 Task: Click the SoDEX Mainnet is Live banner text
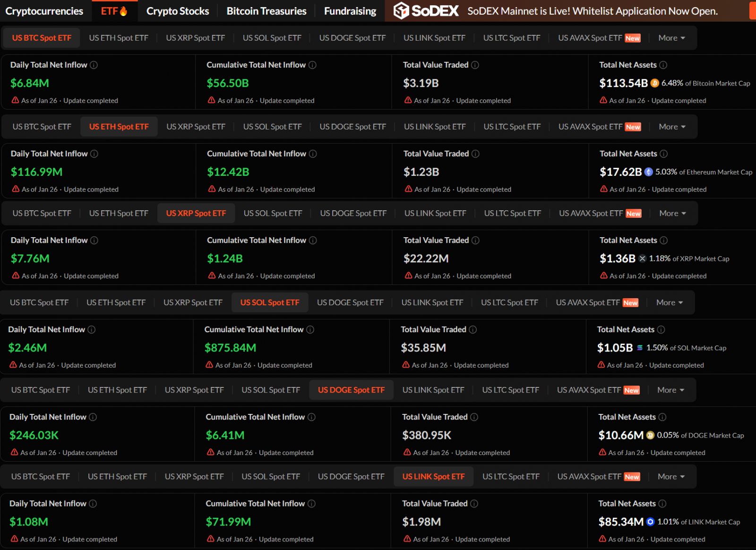click(x=592, y=11)
